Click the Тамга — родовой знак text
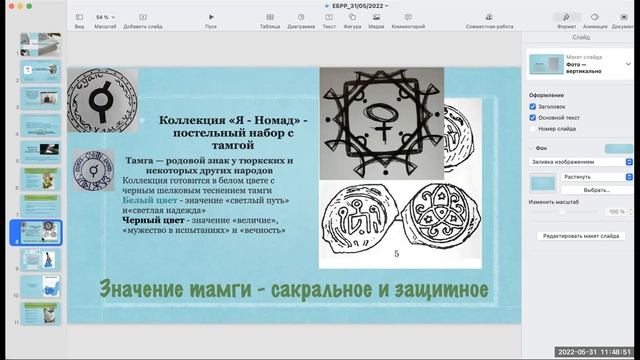 click(x=209, y=165)
